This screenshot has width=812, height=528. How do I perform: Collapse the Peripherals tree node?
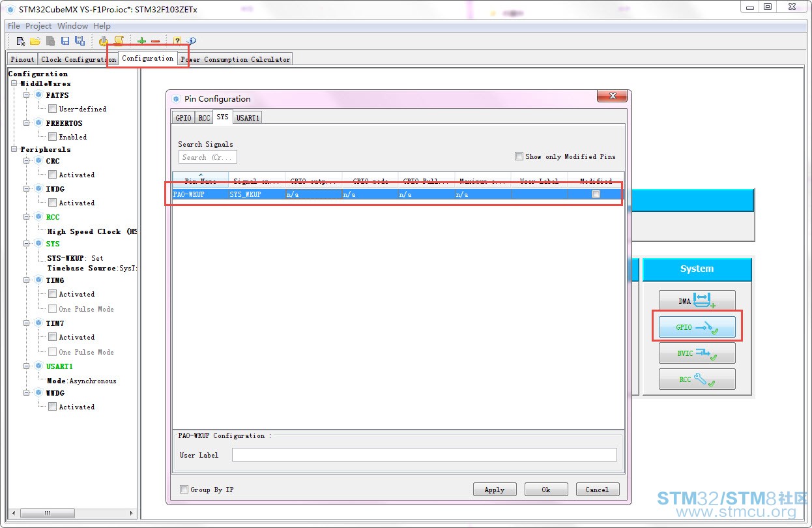[14, 149]
